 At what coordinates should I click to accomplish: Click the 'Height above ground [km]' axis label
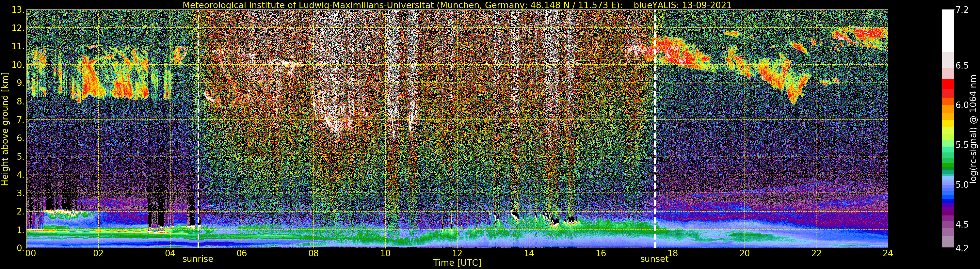pyautogui.click(x=5, y=129)
